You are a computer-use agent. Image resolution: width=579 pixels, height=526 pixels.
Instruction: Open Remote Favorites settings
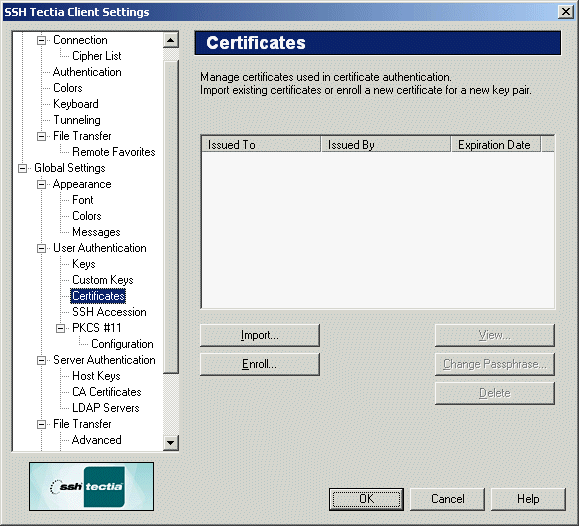point(114,152)
